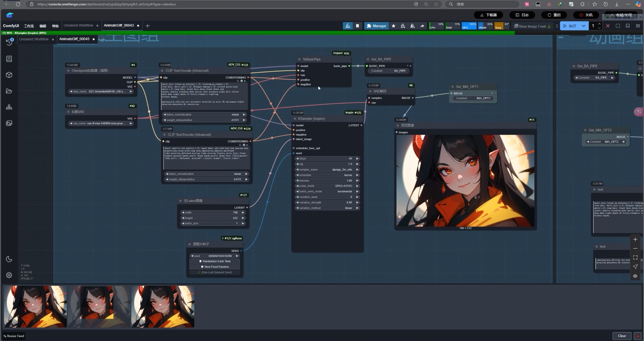Click the 关机 shutdown button
The height and width of the screenshot is (341, 644).
coord(586,15)
